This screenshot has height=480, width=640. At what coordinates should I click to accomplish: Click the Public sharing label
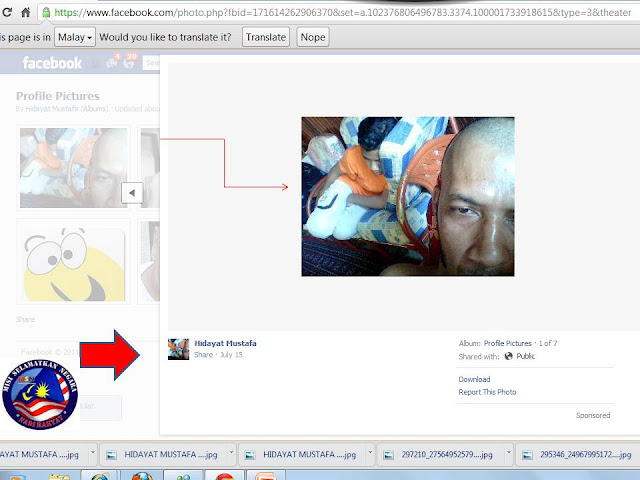pos(525,356)
